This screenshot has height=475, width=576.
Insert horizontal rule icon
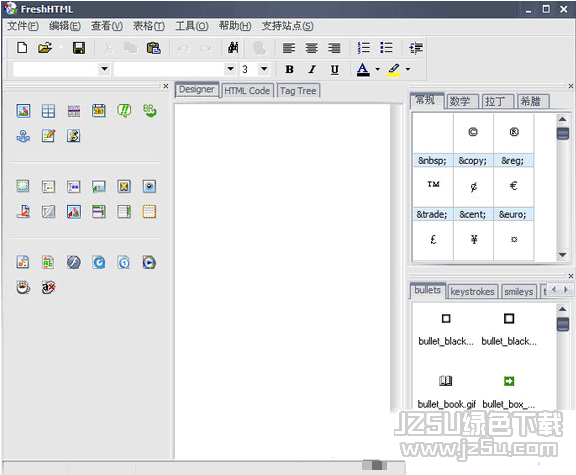pos(73,111)
